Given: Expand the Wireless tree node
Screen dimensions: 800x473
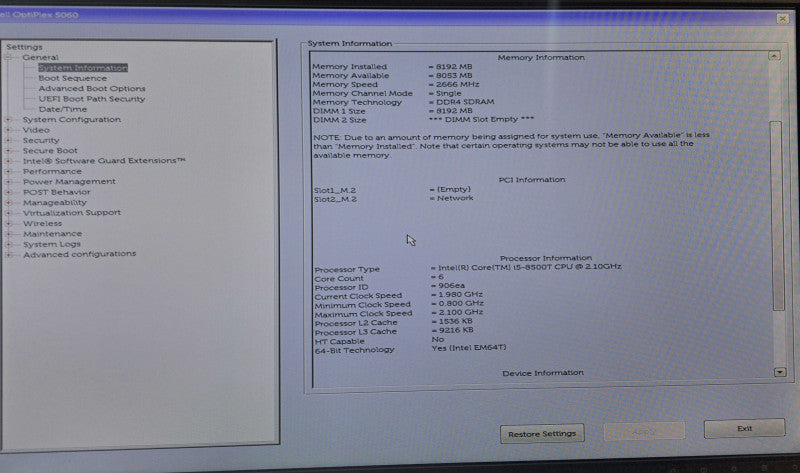Looking at the screenshot, I should (x=8, y=223).
